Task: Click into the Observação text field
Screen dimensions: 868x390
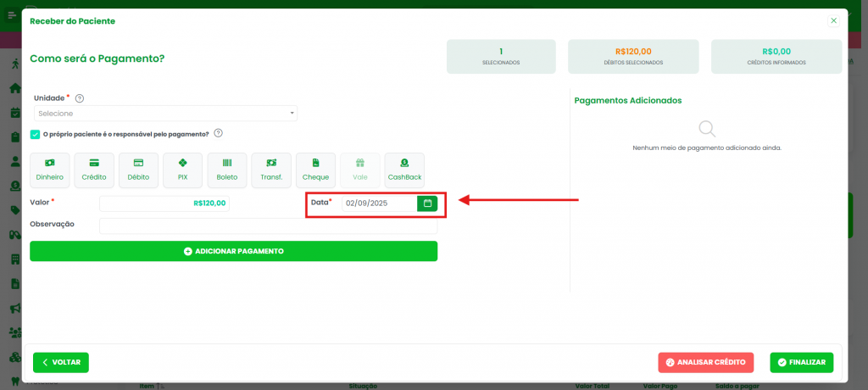Action: pyautogui.click(x=268, y=226)
